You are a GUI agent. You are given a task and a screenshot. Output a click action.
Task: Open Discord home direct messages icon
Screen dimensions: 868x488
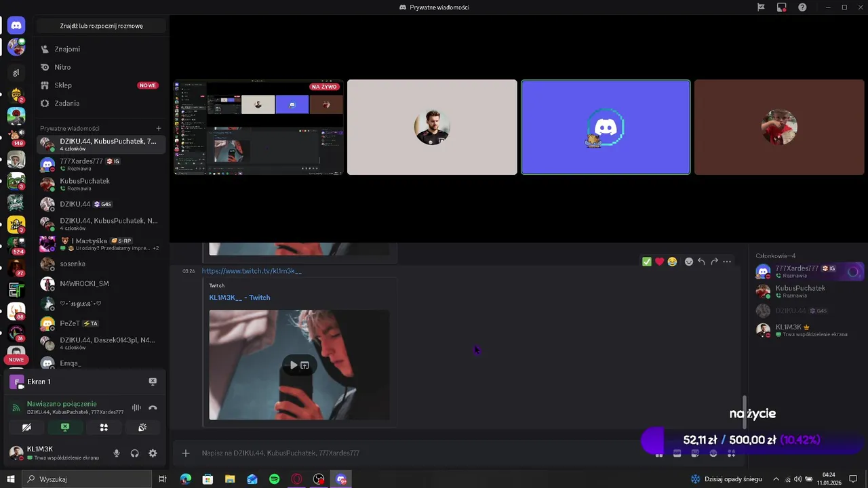point(16,26)
